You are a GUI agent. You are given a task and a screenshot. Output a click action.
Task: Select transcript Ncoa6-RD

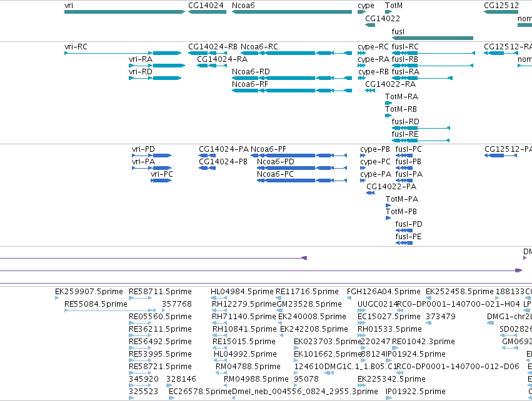[x=292, y=78]
